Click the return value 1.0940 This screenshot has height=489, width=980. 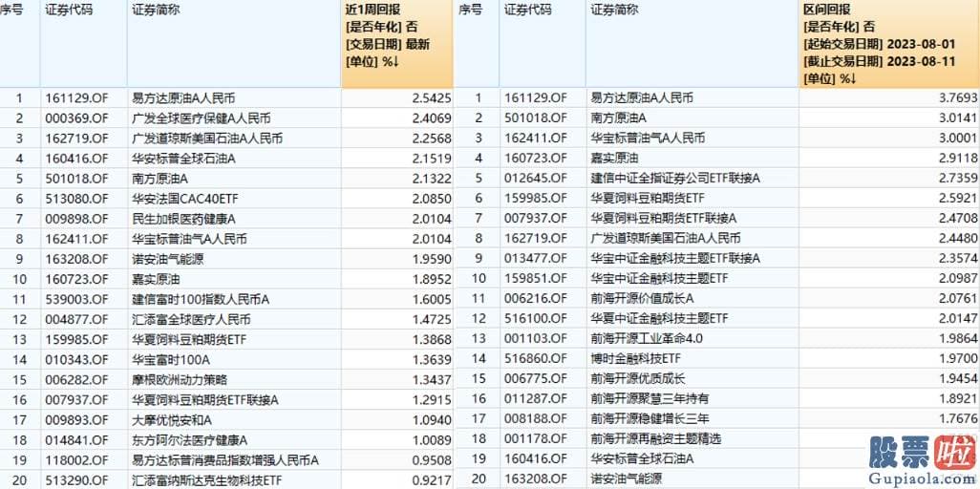click(432, 419)
